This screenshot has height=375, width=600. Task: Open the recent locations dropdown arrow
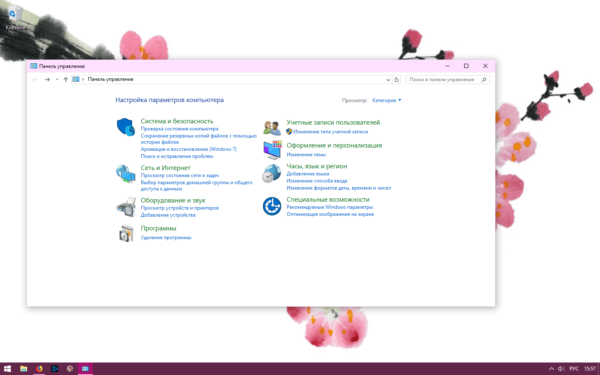point(57,80)
